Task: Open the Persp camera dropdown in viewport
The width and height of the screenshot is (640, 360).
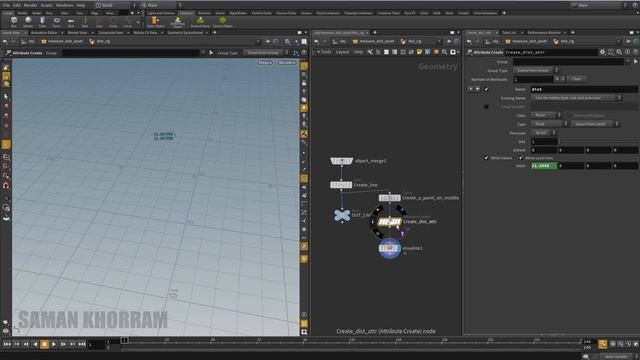Action: tap(265, 62)
